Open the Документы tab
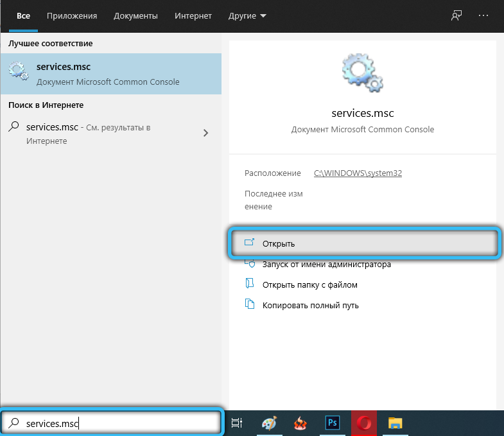 coord(135,16)
